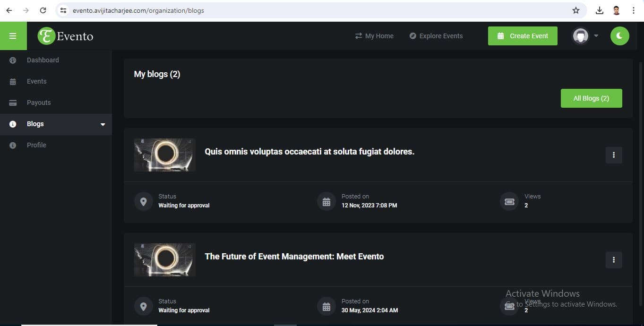The image size is (644, 326).
Task: Click the site information icon in address bar
Action: click(64, 10)
